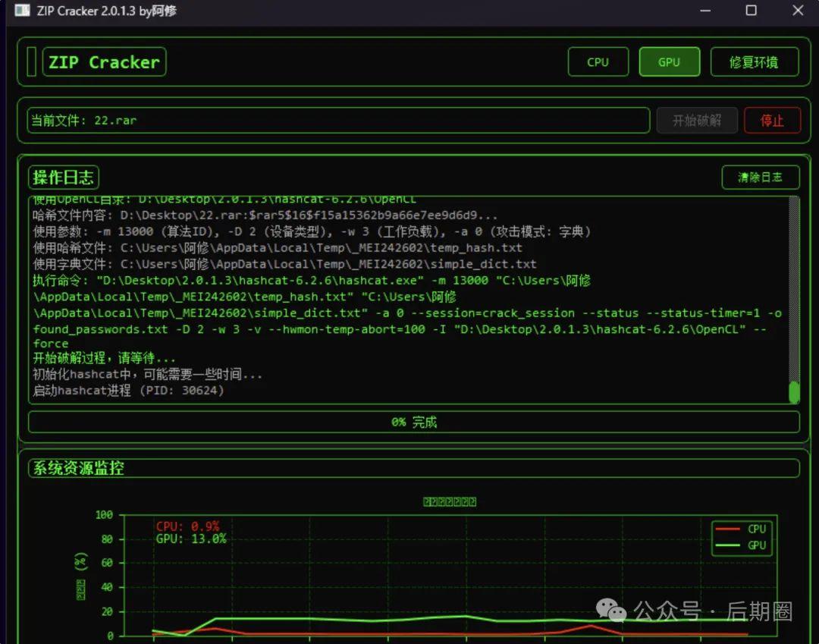Click the log line starting with 使用参数
The image size is (819, 644).
coord(312,231)
